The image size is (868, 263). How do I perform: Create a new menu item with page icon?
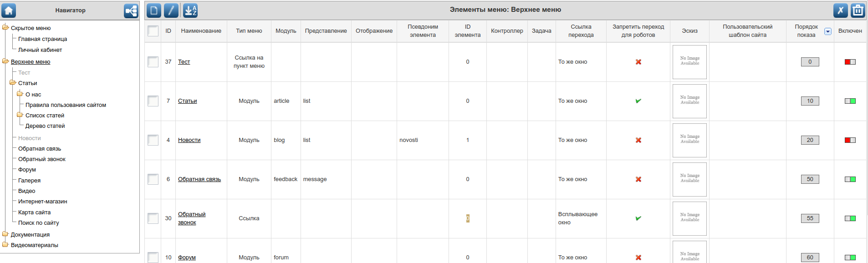point(154,10)
